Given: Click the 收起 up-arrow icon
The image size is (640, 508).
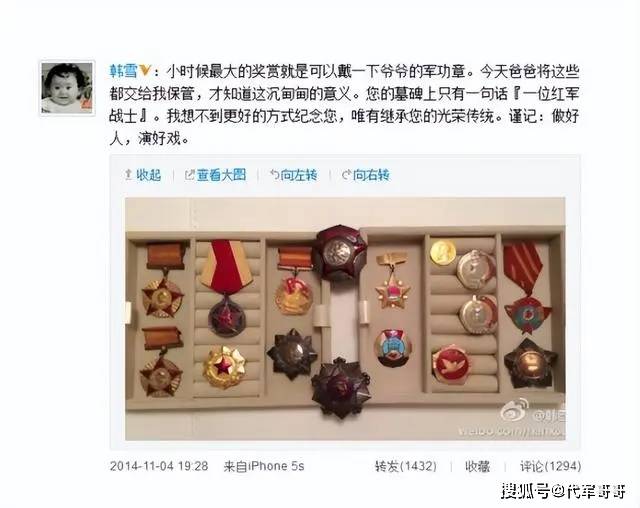Looking at the screenshot, I should tap(128, 175).
